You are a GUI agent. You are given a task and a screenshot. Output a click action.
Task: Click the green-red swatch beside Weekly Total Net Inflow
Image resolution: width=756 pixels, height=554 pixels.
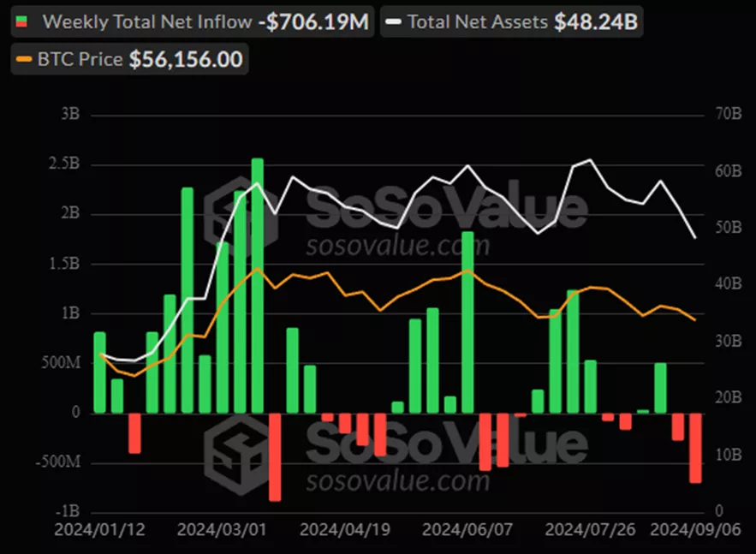click(23, 21)
